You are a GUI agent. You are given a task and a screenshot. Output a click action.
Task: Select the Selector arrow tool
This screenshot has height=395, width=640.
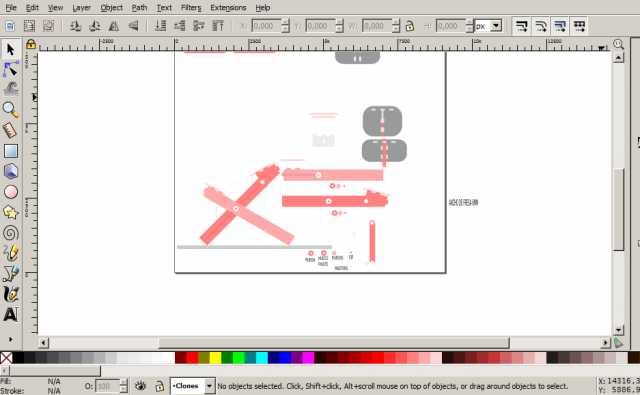tap(11, 49)
